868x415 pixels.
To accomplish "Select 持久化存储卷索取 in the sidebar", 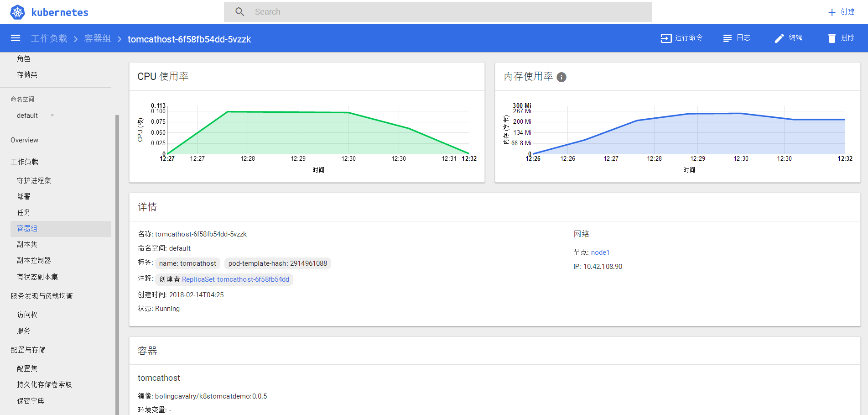I will (x=45, y=384).
